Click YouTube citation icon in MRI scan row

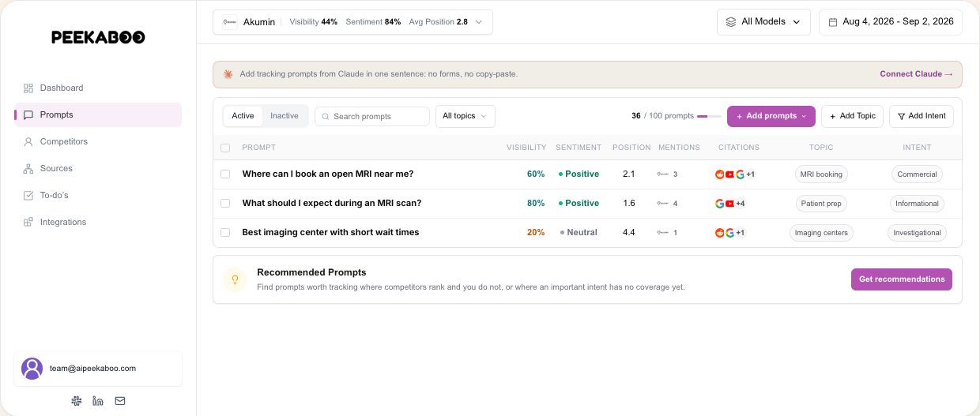[x=729, y=204]
